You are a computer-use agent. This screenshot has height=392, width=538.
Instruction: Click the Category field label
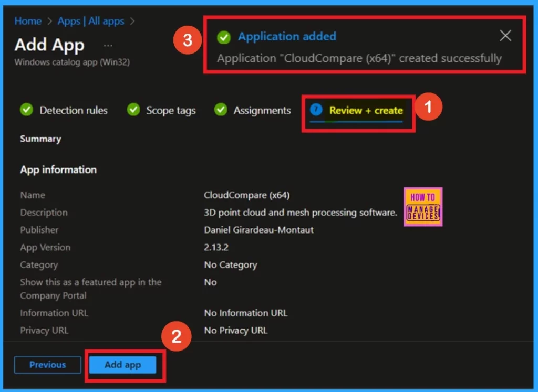click(x=39, y=265)
